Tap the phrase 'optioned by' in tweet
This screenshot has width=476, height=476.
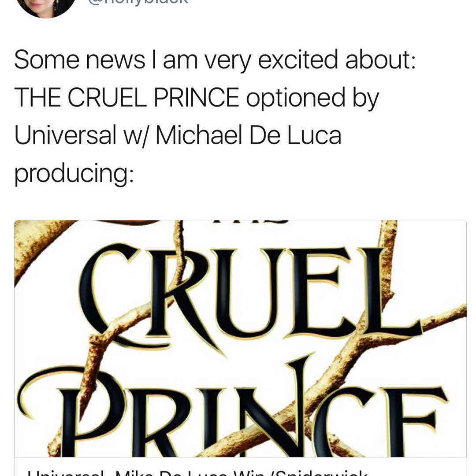point(312,98)
